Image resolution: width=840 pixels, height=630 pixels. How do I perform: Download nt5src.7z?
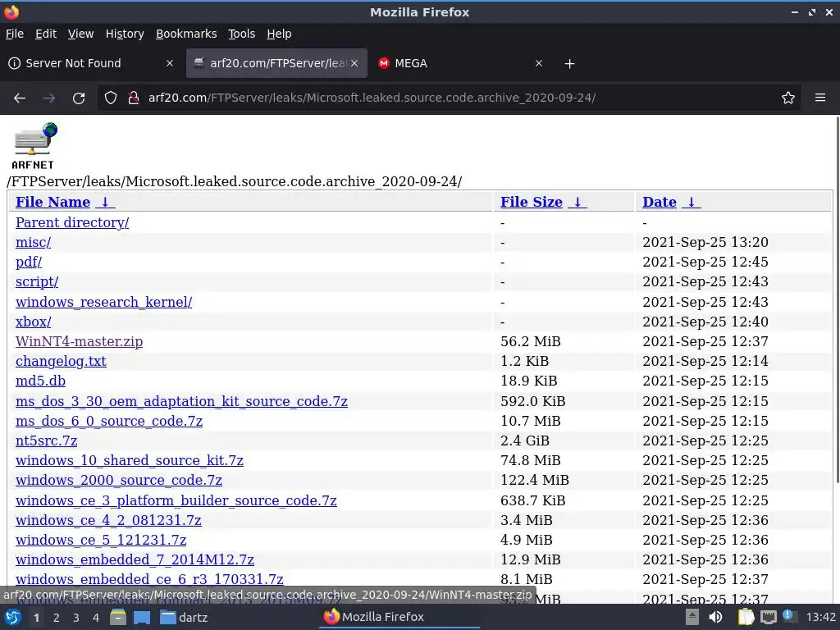[x=47, y=441]
